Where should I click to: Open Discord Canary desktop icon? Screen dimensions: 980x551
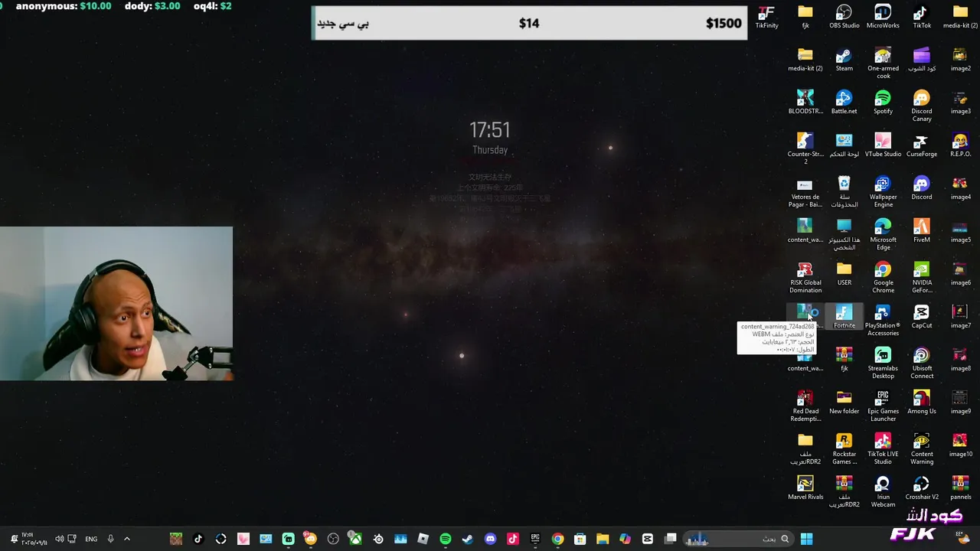click(x=921, y=106)
